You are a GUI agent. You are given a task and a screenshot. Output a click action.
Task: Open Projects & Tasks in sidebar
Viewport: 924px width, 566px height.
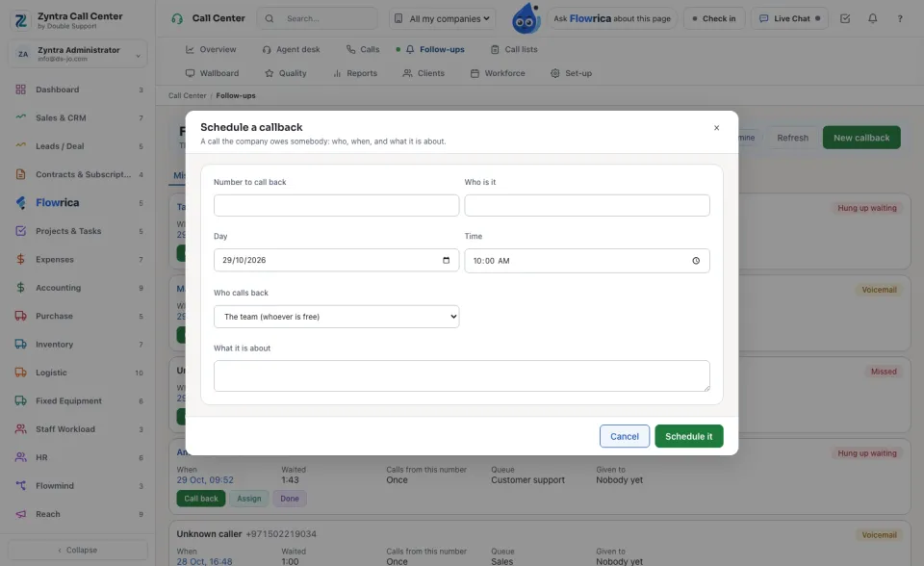tap(78, 231)
